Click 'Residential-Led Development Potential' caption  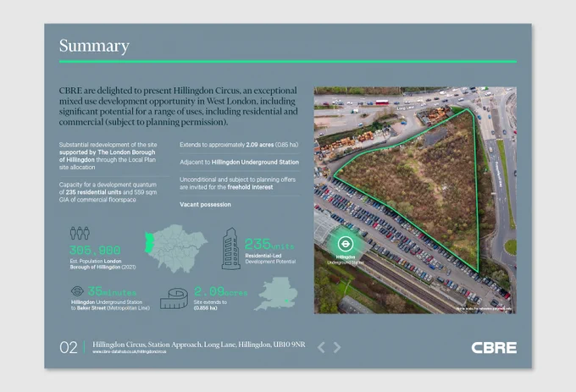coord(270,258)
